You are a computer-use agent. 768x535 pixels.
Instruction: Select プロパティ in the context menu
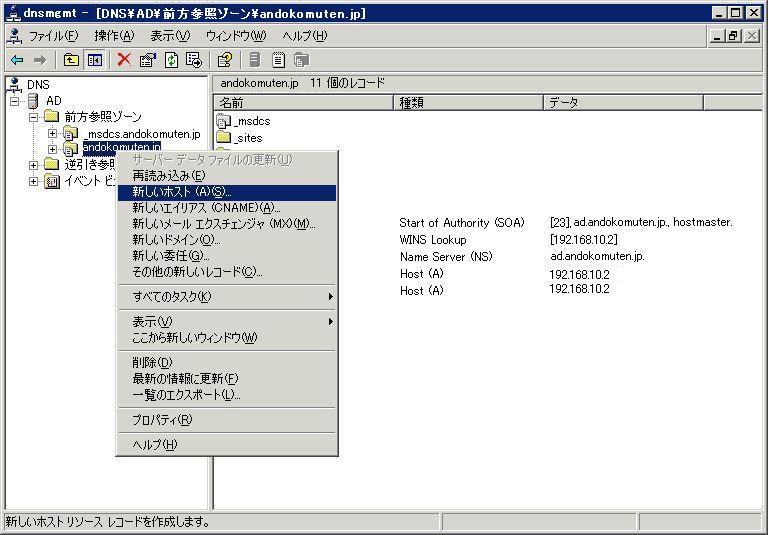click(x=162, y=420)
